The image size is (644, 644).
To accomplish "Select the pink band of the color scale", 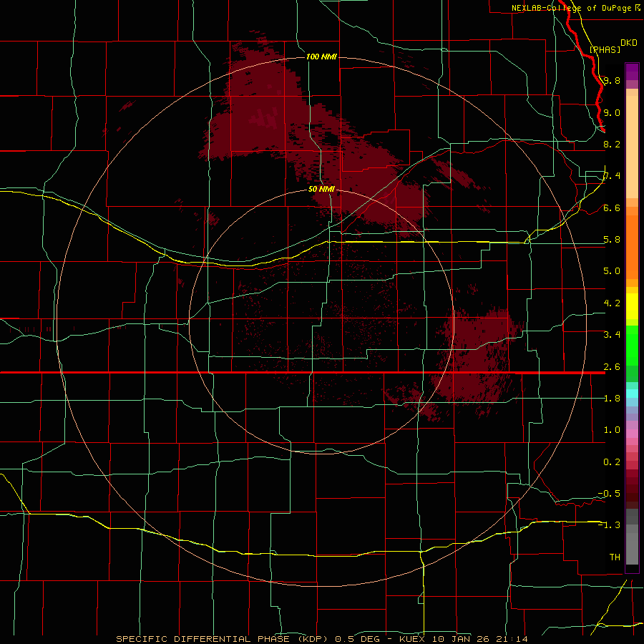I will pos(632,434).
